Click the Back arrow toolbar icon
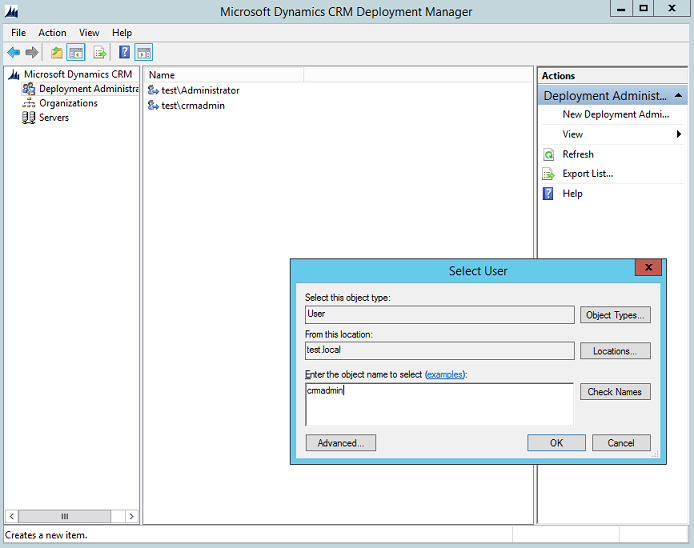 [14, 53]
